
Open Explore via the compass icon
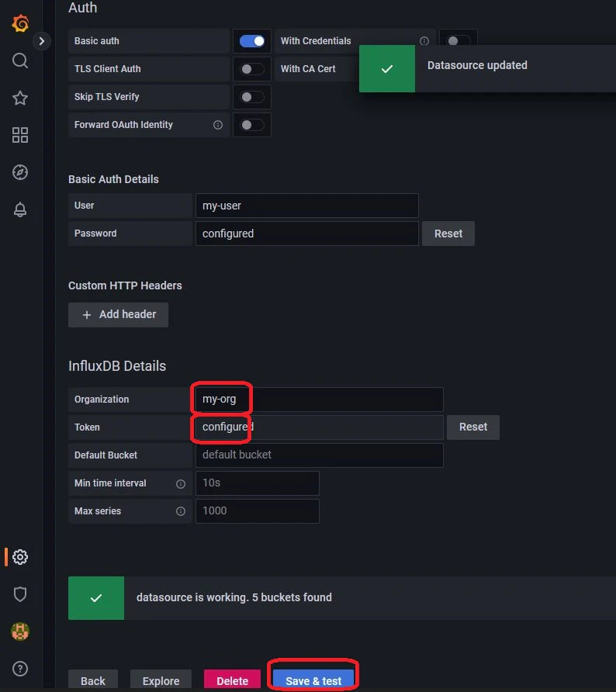coord(20,172)
